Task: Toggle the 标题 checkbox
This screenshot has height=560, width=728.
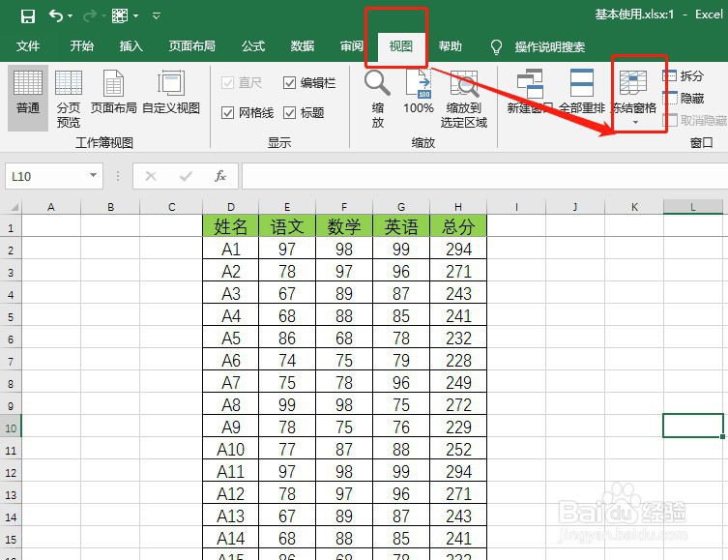Action: tap(289, 113)
